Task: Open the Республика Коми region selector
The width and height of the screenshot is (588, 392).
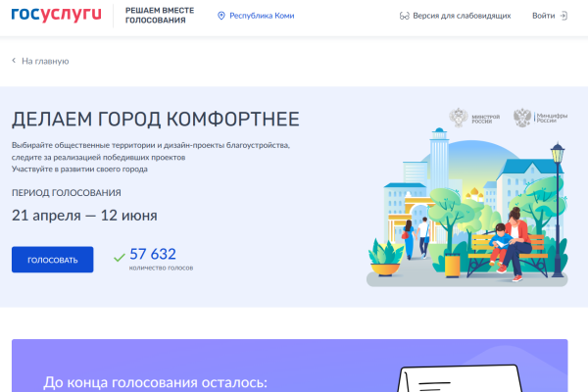Action: (x=261, y=17)
